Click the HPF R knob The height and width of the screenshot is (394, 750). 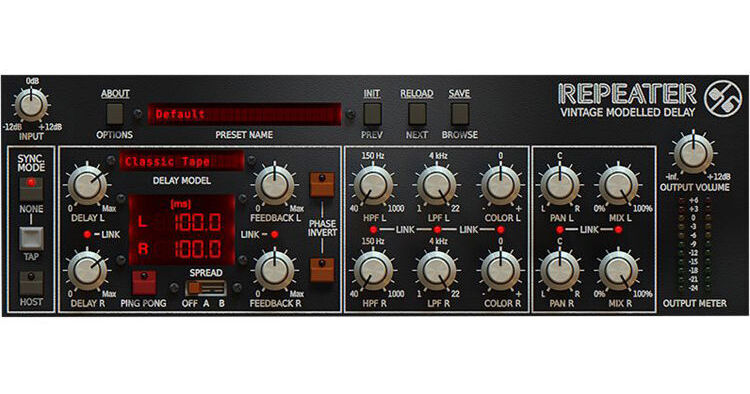(373, 271)
